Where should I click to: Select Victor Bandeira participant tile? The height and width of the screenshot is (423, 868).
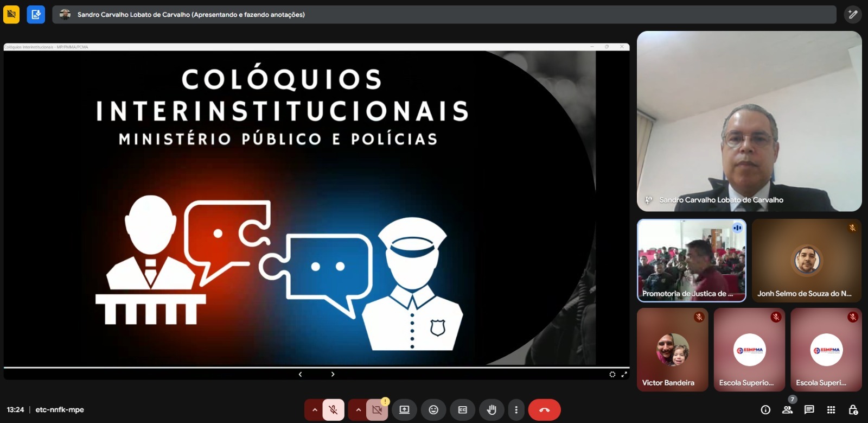click(672, 350)
